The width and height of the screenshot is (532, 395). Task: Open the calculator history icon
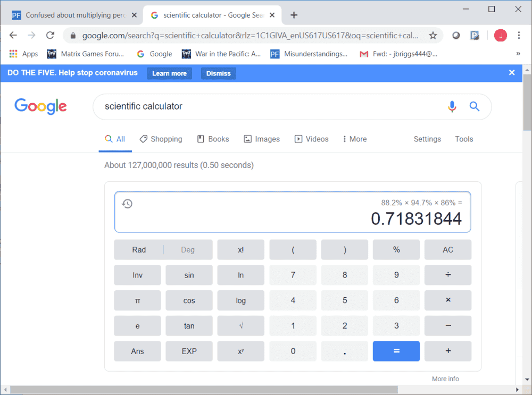pos(127,204)
